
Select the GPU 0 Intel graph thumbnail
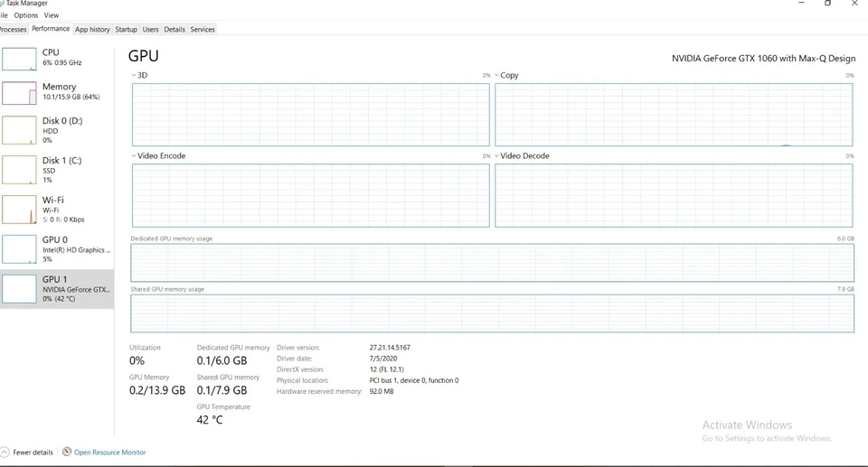point(19,249)
